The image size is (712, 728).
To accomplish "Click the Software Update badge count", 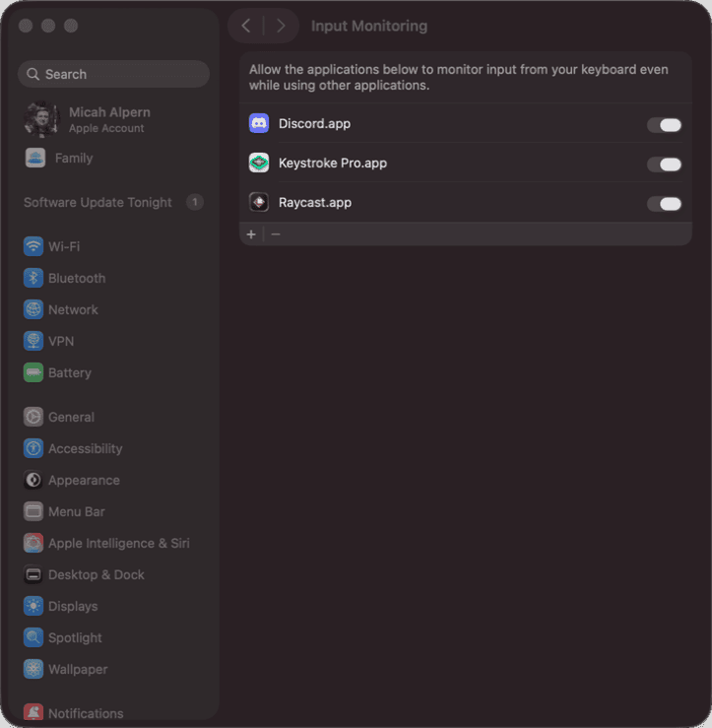I will [x=195, y=202].
